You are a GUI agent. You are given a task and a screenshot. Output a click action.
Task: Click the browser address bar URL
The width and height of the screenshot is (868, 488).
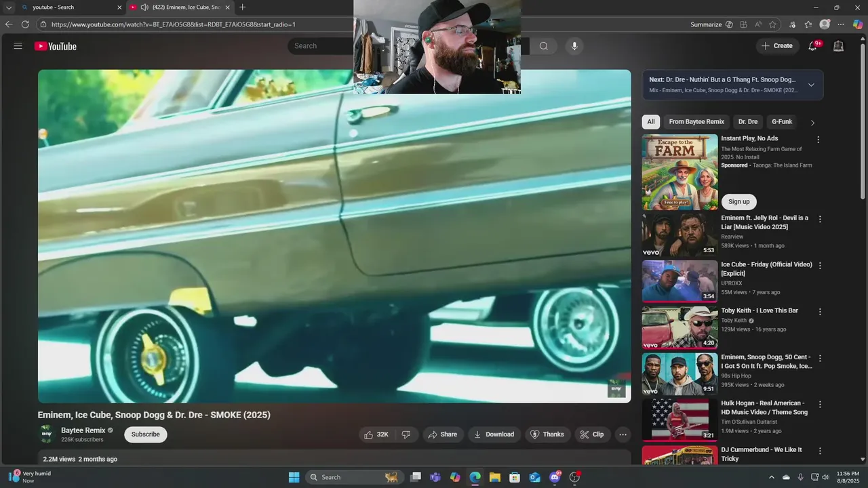174,24
